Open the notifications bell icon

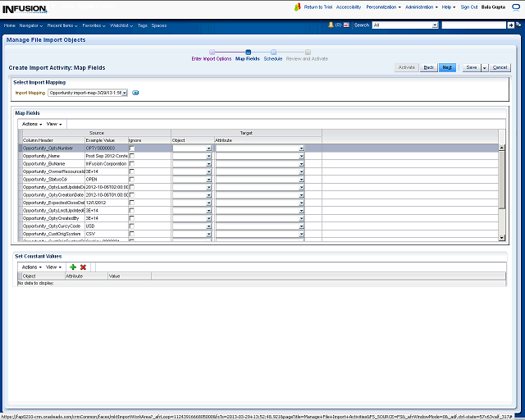(x=331, y=25)
